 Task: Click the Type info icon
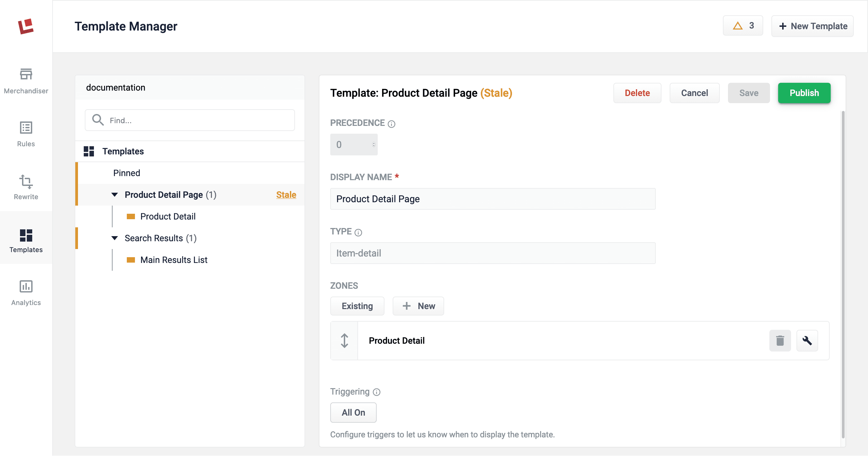click(x=358, y=232)
